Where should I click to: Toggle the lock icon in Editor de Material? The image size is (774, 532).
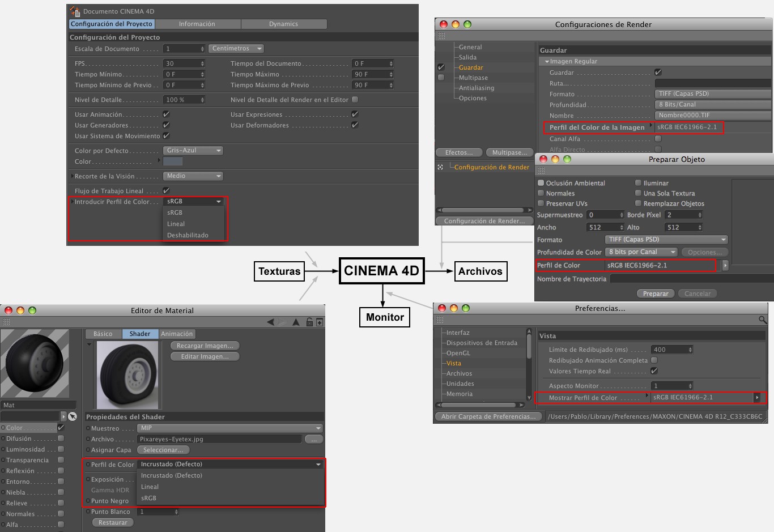tap(309, 322)
